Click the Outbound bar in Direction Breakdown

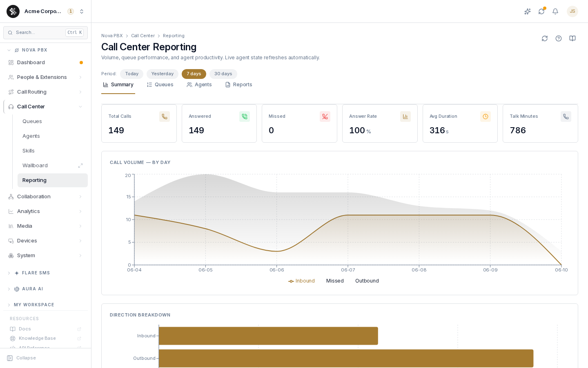(x=346, y=358)
